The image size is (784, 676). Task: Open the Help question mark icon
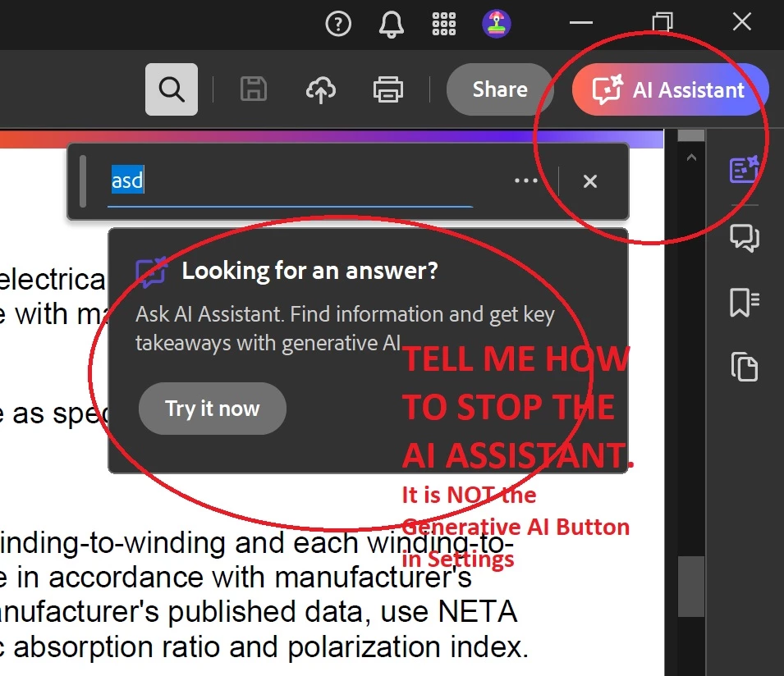(338, 24)
